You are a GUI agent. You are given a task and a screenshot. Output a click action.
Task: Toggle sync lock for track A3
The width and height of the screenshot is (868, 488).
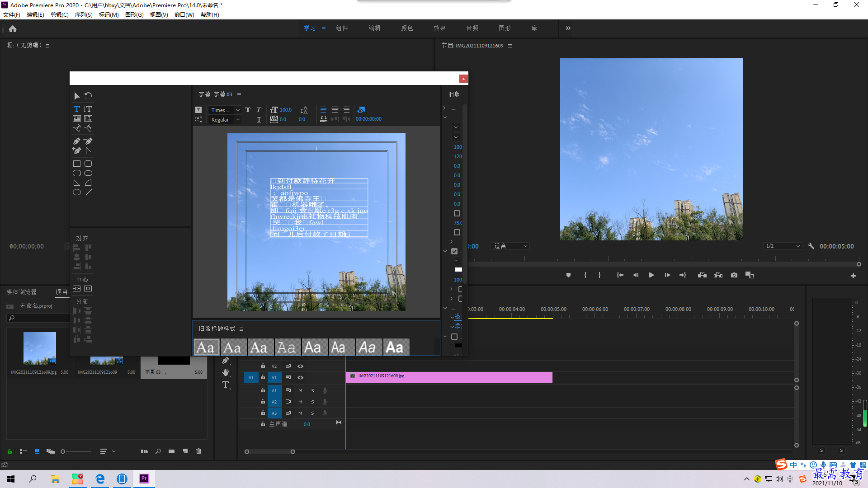click(288, 413)
